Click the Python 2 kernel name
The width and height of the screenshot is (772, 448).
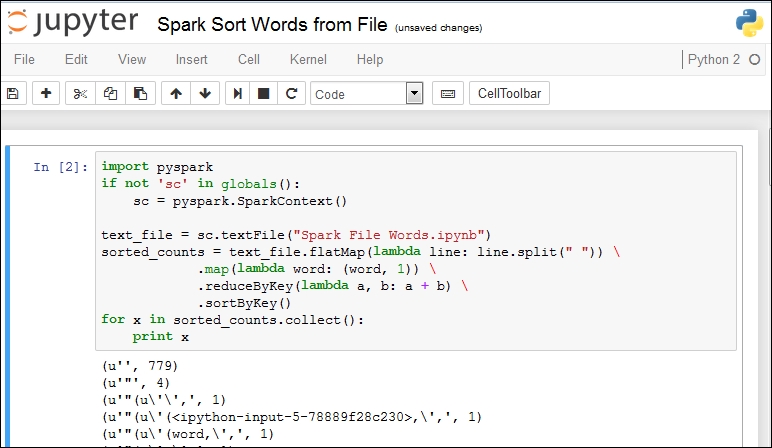pos(714,60)
